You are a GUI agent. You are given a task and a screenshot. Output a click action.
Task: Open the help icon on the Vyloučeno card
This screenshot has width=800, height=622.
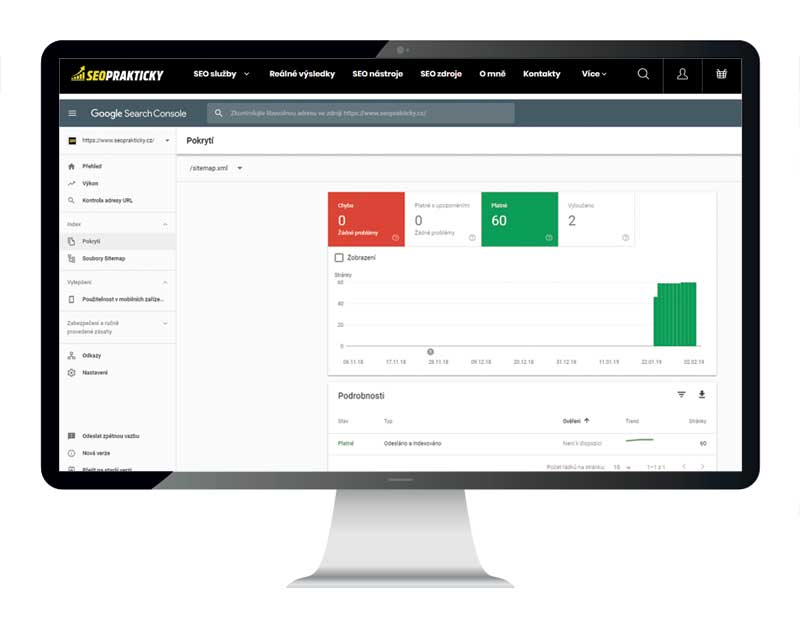pos(626,238)
